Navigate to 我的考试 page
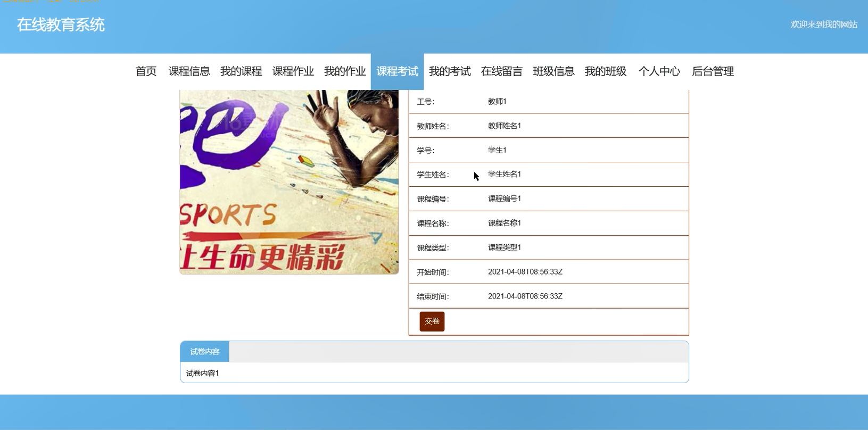Viewport: 868px width, 430px height. (450, 71)
